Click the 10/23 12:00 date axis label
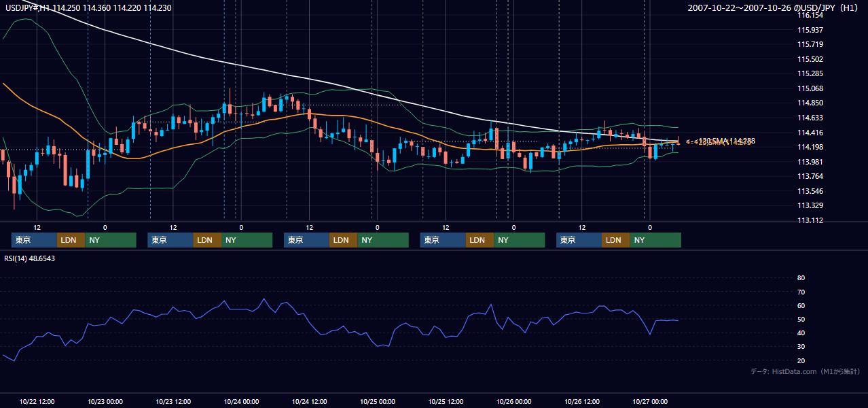This screenshot has width=868, height=408. point(173,401)
